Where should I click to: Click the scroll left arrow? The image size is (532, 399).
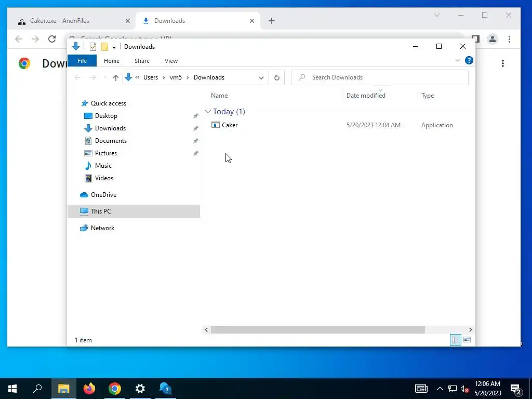pyautogui.click(x=206, y=329)
